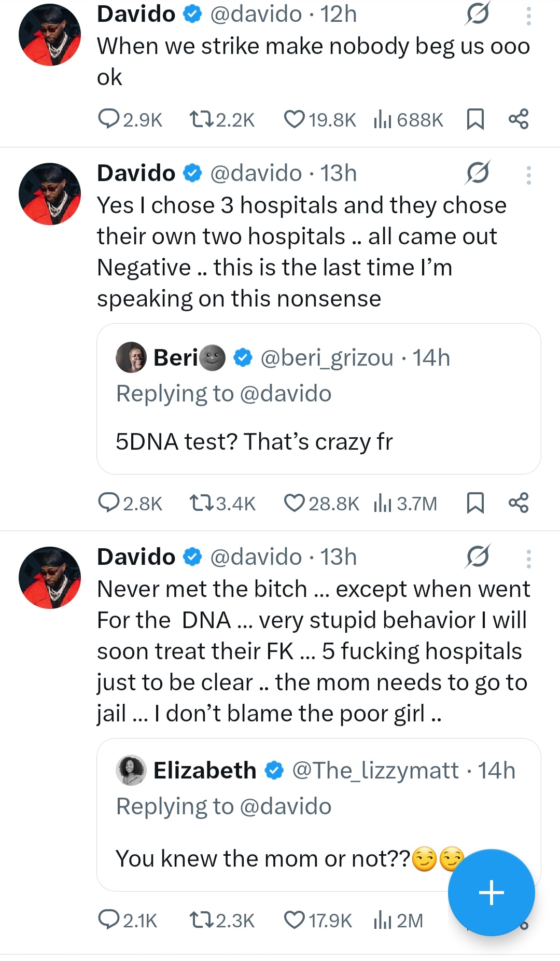This screenshot has height=961, width=560.
Task: Retweet the 'When we strike' tweet
Action: point(201,119)
